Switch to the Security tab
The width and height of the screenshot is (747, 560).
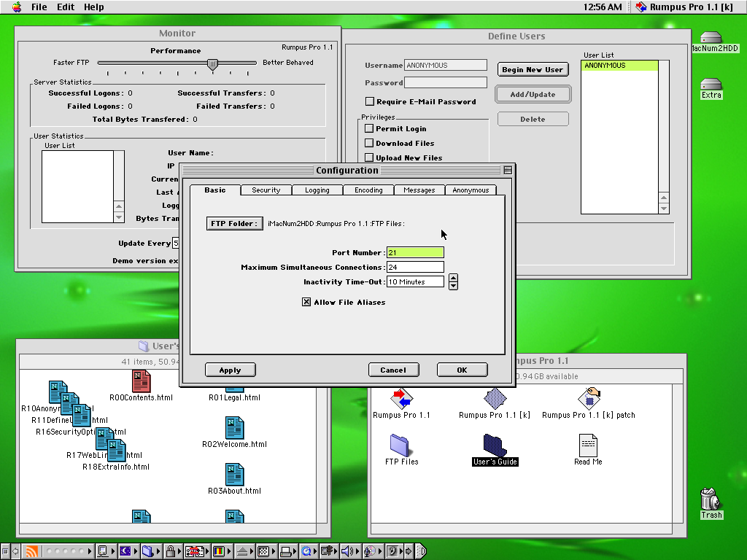pyautogui.click(x=266, y=190)
